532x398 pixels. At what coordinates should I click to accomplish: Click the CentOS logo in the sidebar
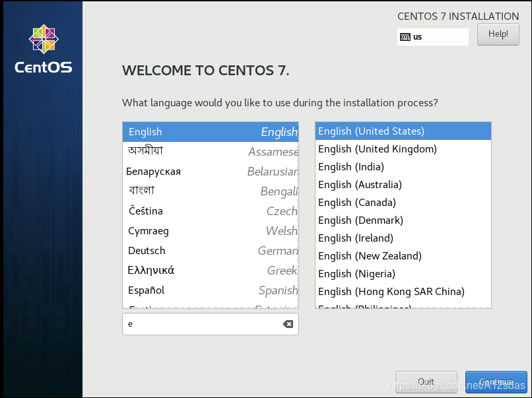[x=44, y=49]
